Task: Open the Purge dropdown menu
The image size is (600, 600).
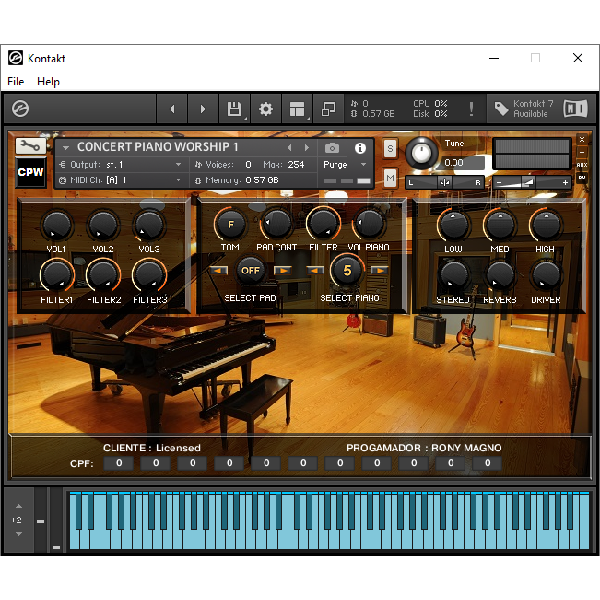Action: pyautogui.click(x=344, y=165)
